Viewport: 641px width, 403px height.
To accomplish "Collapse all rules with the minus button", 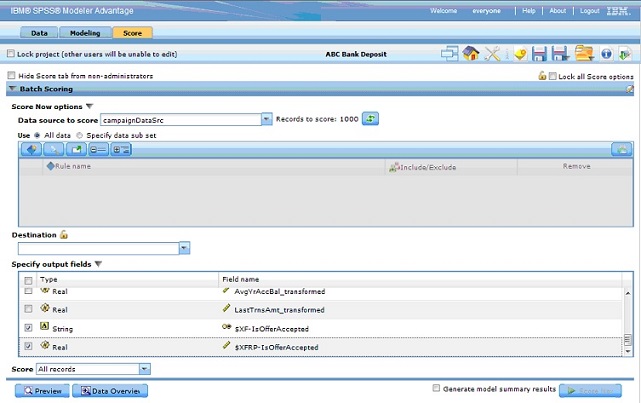I will [x=98, y=150].
